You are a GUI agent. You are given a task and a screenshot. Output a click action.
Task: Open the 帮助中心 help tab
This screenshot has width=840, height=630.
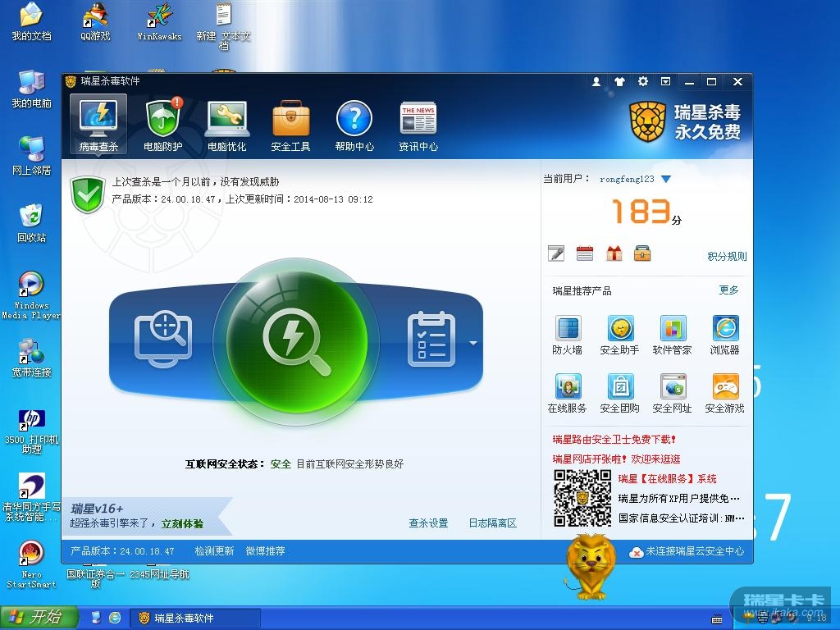[354, 125]
